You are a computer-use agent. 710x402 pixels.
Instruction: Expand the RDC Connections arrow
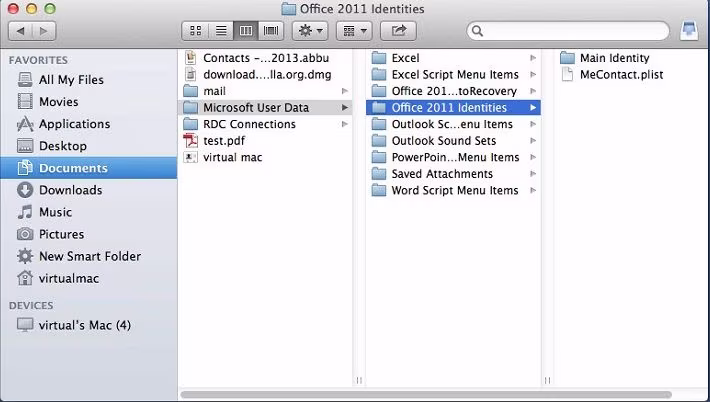pyautogui.click(x=345, y=124)
